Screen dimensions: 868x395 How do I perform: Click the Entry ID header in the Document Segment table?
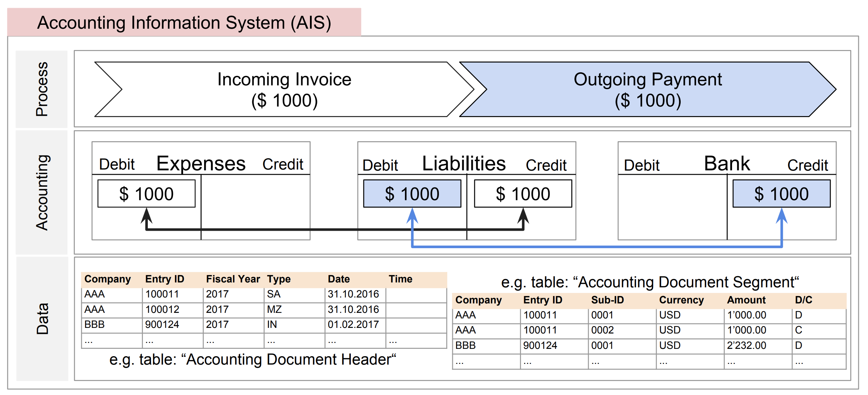pos(543,300)
